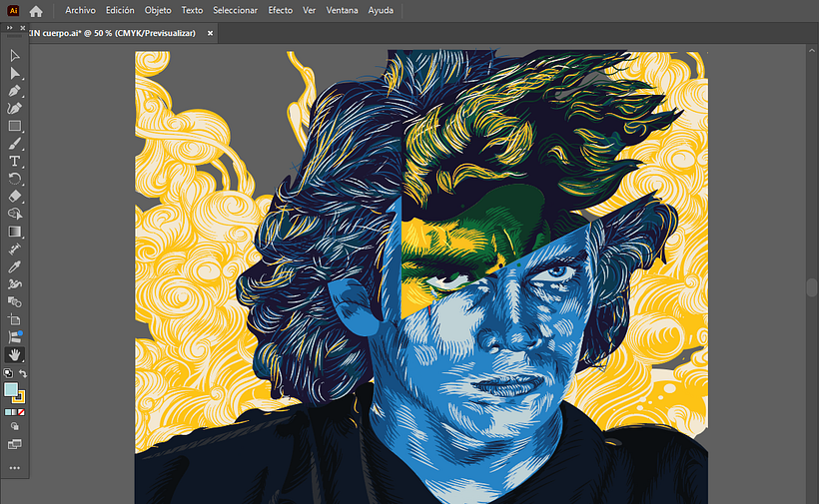
Task: Pick the Rectangle tool
Action: pos(15,126)
